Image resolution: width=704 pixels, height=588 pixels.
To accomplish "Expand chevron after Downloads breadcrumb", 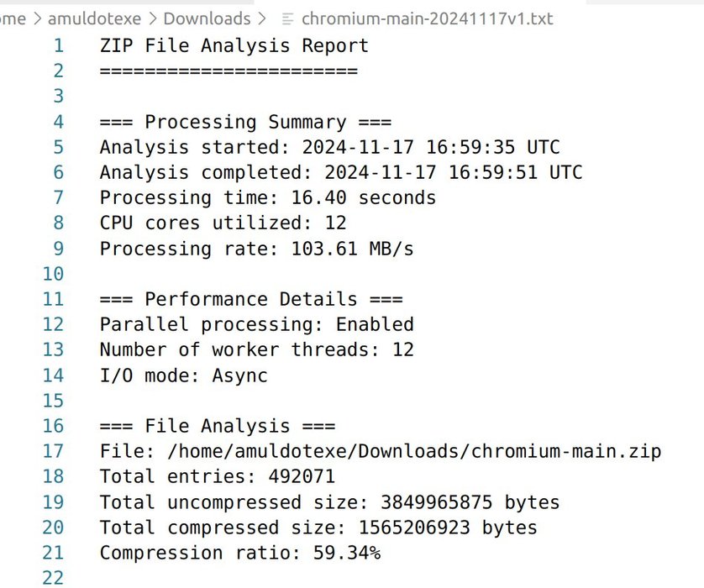I will (x=262, y=19).
